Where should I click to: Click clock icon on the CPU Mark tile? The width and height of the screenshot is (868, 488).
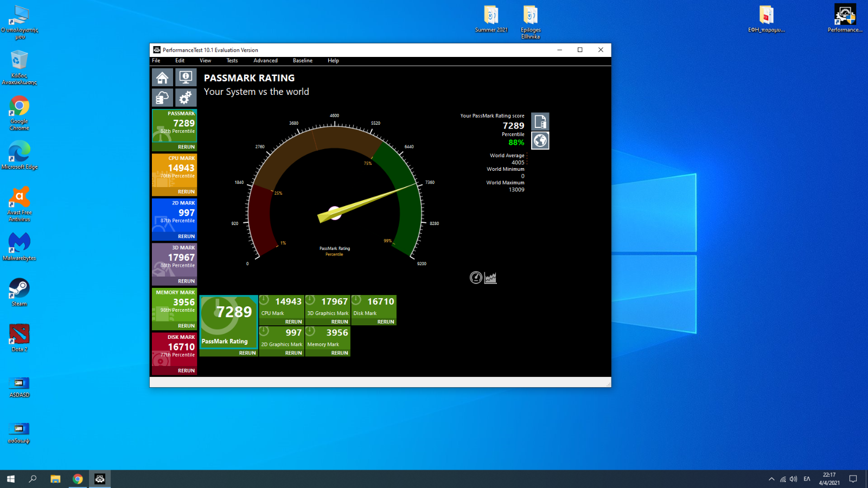[x=264, y=300]
